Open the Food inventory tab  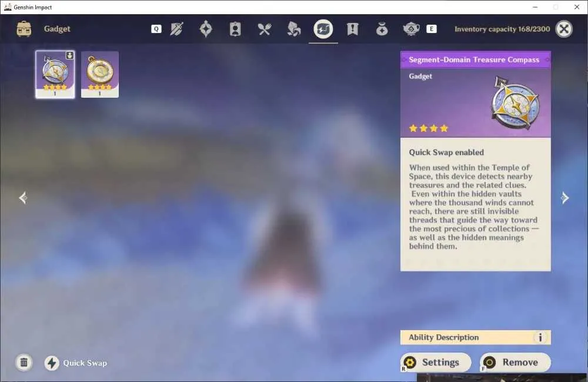[265, 29]
